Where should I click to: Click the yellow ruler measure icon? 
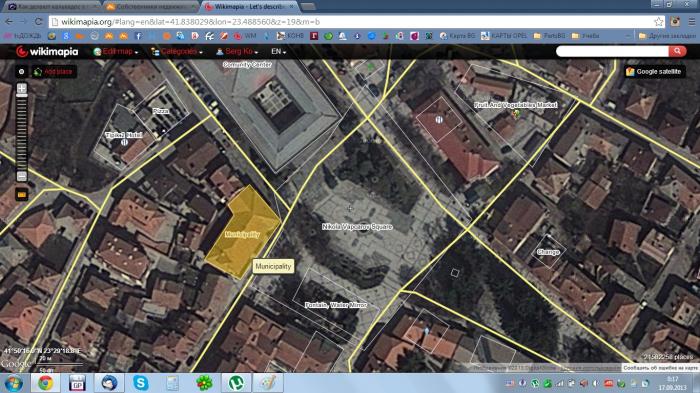point(21,194)
